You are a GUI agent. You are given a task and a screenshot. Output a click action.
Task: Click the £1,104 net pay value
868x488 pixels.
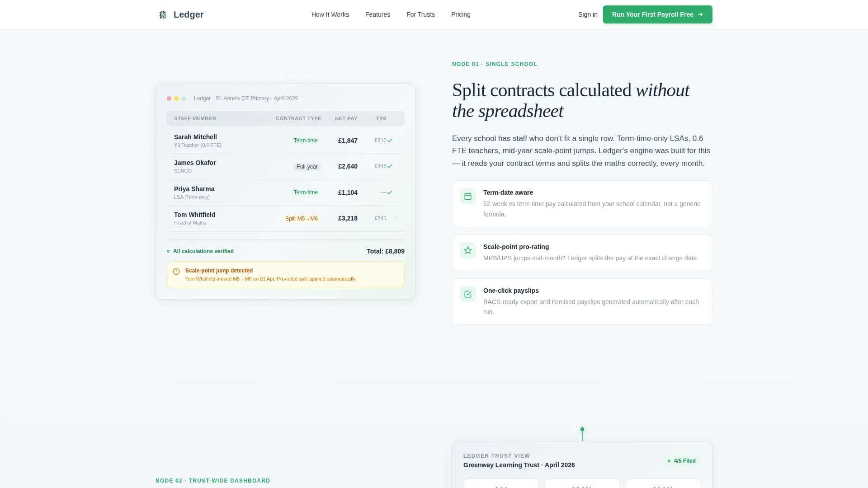click(348, 192)
